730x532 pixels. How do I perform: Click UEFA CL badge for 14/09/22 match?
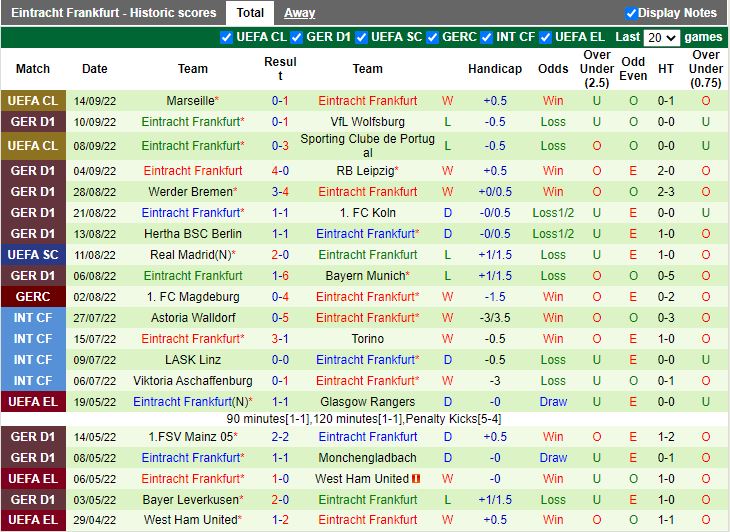[33, 101]
